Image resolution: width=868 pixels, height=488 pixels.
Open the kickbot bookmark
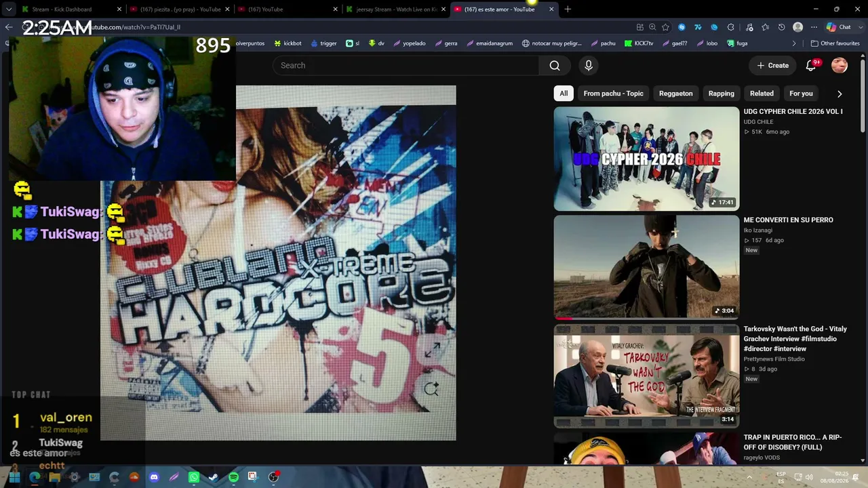point(288,43)
